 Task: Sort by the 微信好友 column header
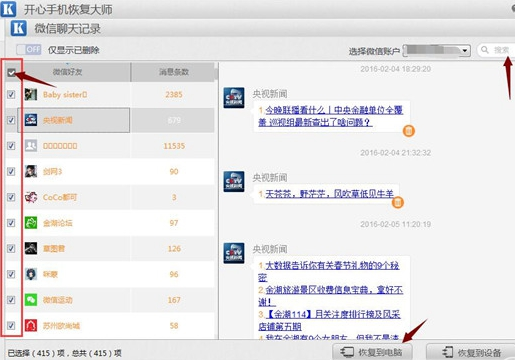(x=68, y=72)
